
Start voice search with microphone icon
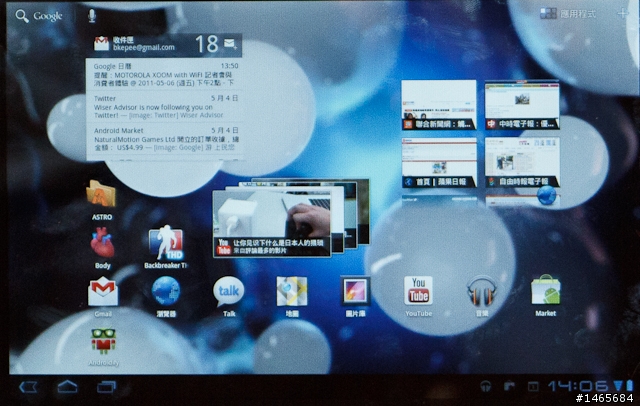tap(92, 16)
